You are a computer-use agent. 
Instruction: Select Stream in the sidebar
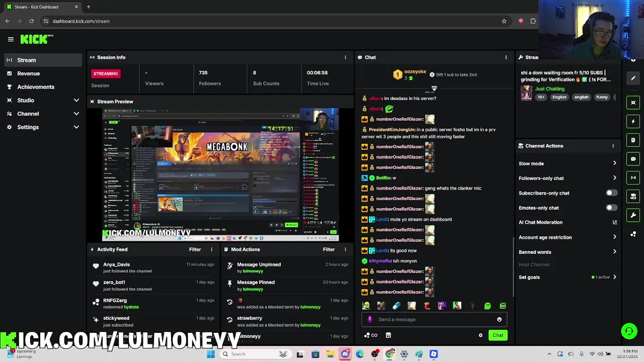click(43, 60)
